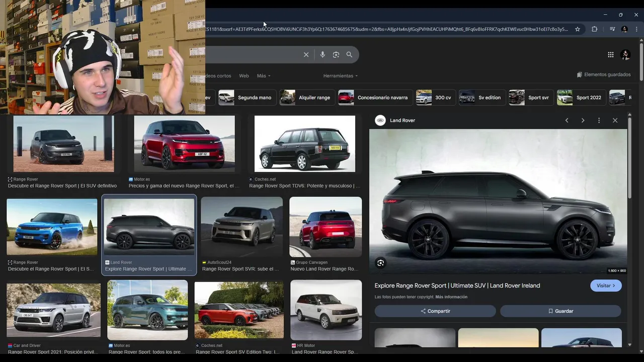Open the AutoScout24 Range Rover SVR thumbnail

pos(242,227)
